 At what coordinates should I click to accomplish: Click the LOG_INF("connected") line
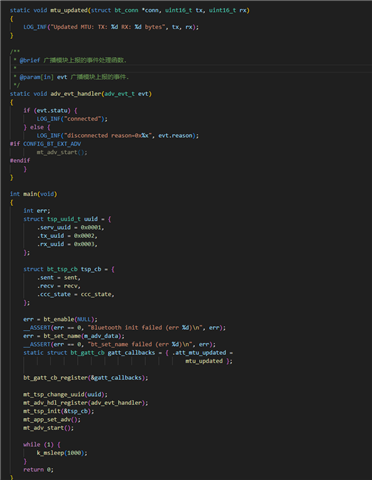pyautogui.click(x=72, y=119)
